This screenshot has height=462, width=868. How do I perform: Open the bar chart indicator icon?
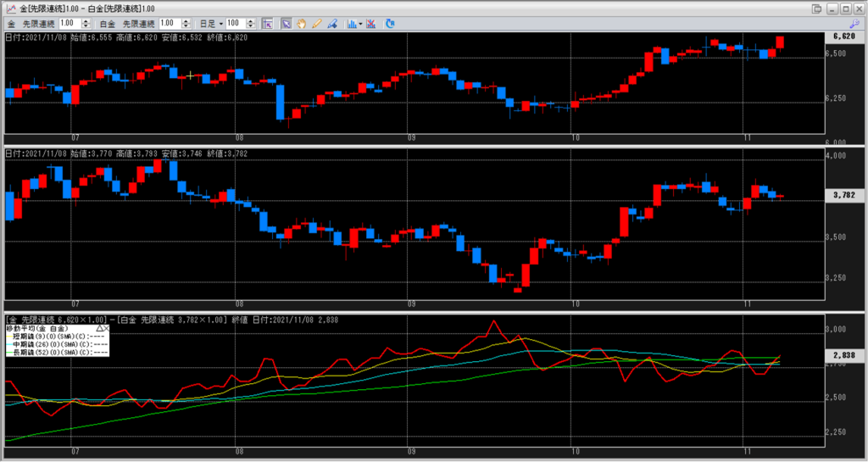[351, 24]
